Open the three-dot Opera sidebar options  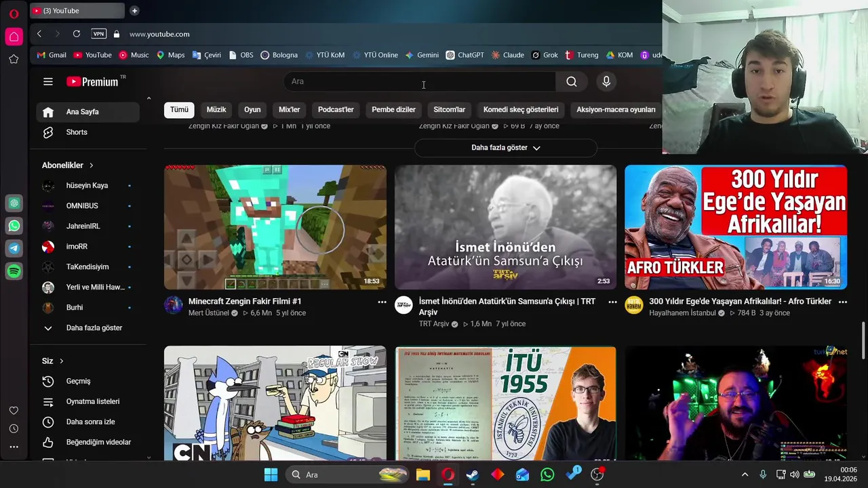pos(14,447)
